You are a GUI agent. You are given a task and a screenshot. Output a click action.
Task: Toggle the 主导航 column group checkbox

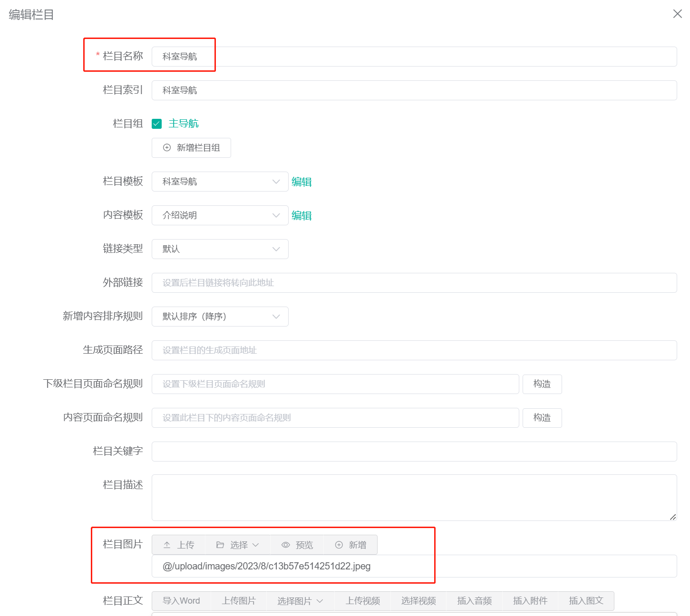(x=156, y=124)
